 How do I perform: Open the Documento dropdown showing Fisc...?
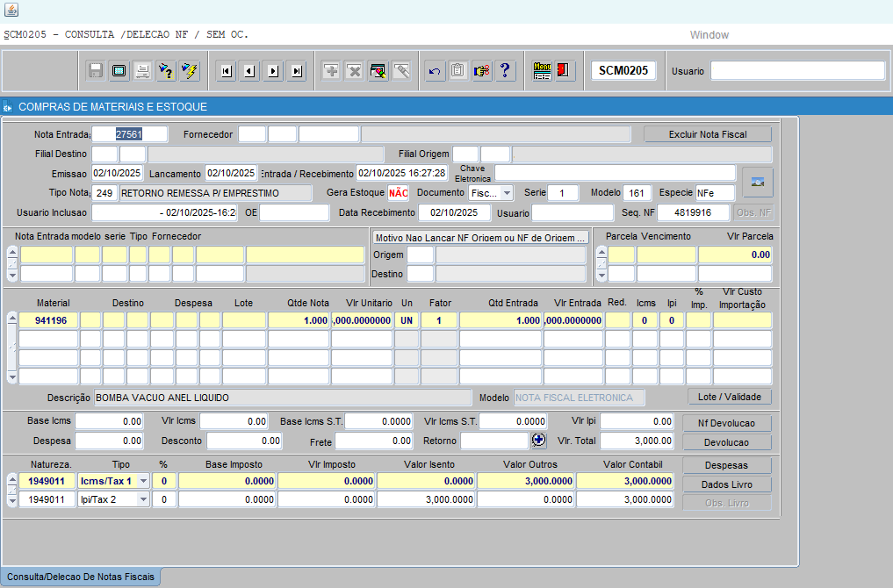point(507,193)
